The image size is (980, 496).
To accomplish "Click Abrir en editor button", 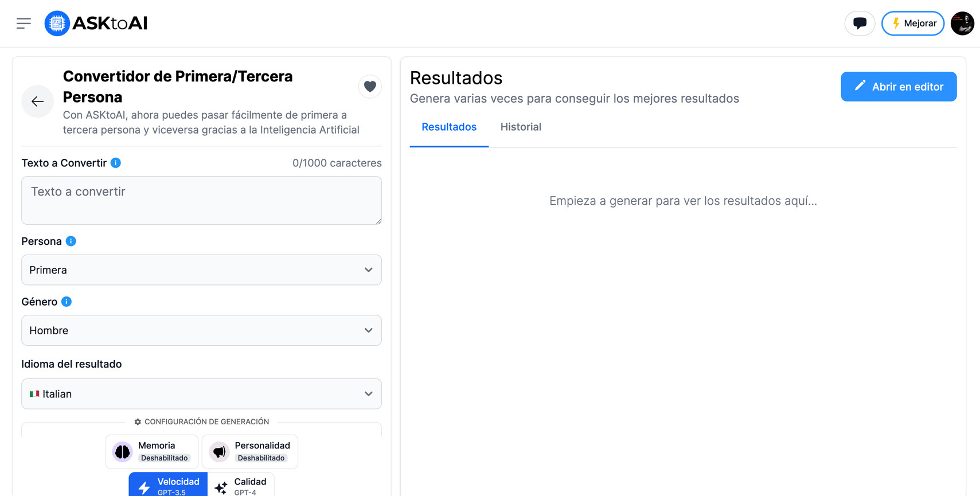I will [x=899, y=87].
